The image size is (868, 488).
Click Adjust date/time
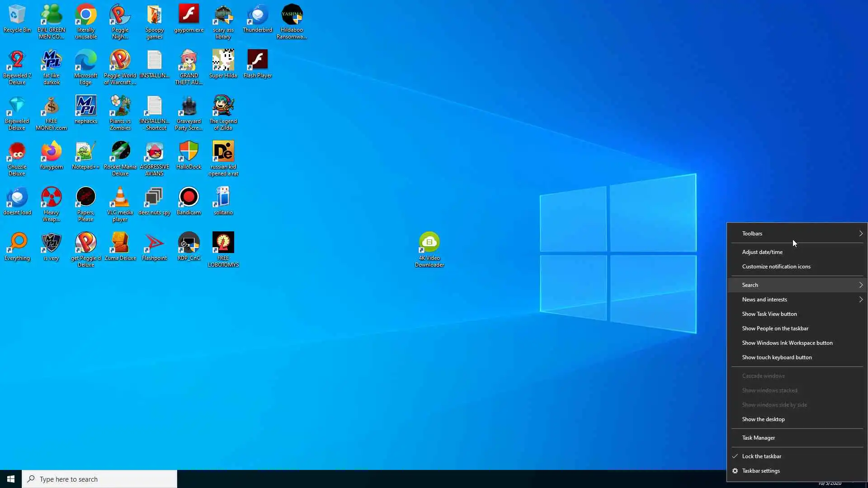pyautogui.click(x=762, y=252)
